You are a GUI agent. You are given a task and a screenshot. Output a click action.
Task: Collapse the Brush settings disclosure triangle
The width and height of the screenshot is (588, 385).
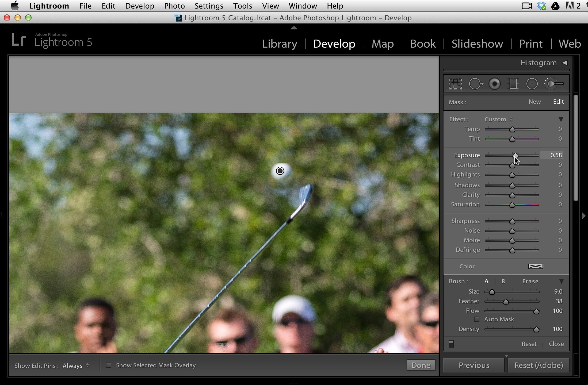click(x=561, y=281)
